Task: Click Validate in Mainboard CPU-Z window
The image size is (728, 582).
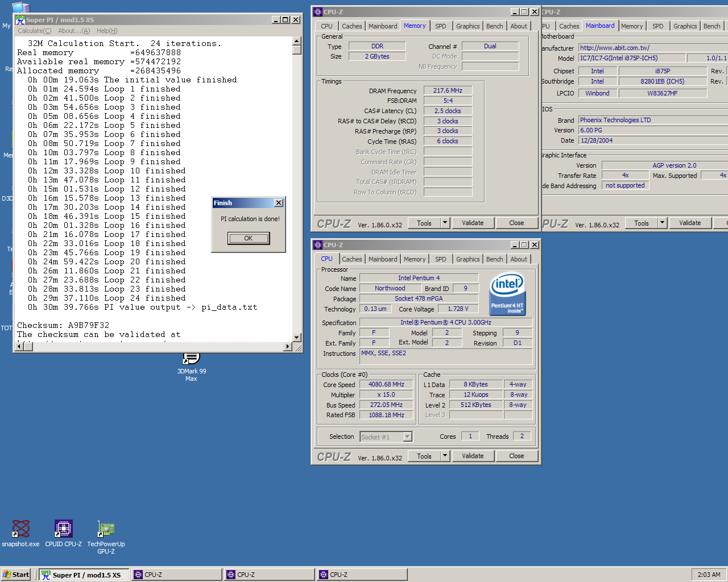Action: coord(690,223)
